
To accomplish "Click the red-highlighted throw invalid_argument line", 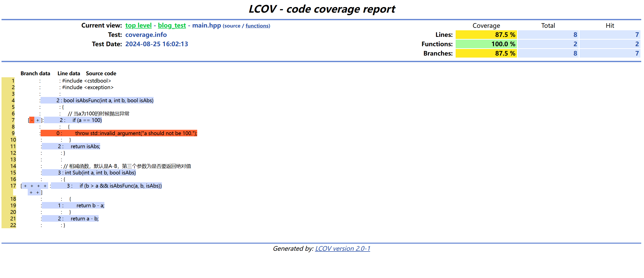I will 136,133.
